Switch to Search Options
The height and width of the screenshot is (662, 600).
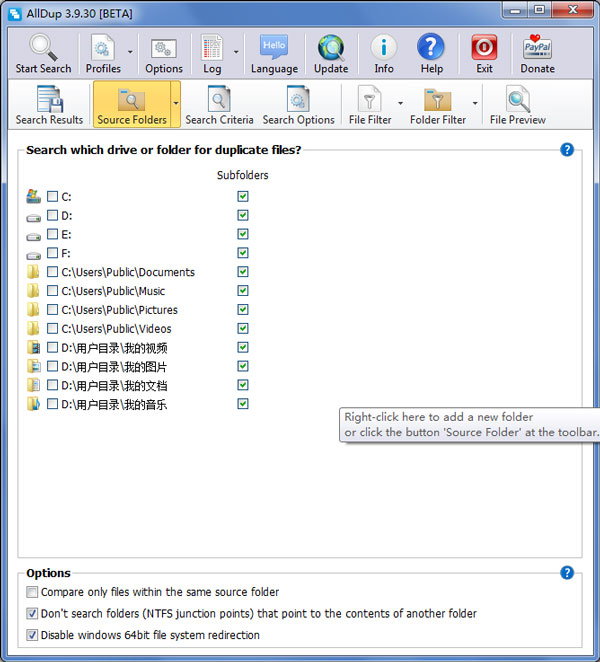coord(299,105)
